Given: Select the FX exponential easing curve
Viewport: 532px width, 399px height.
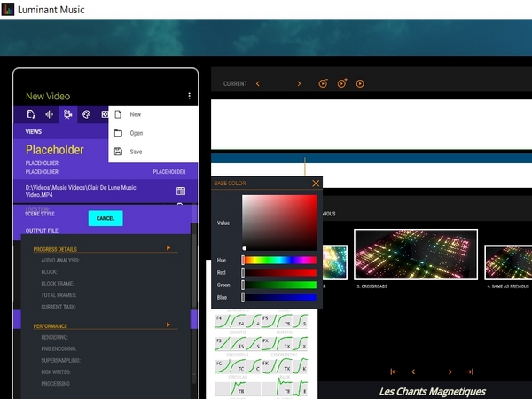Looking at the screenshot, I should 269,344.
